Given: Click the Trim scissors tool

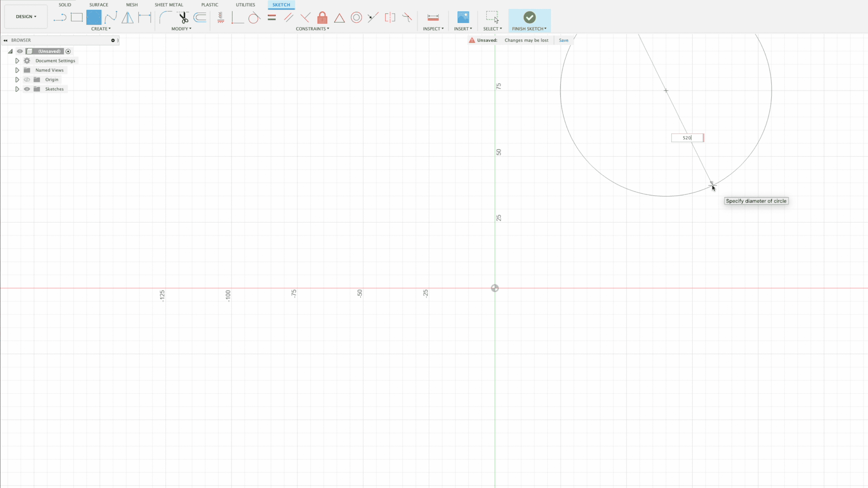Looking at the screenshot, I should (x=183, y=17).
